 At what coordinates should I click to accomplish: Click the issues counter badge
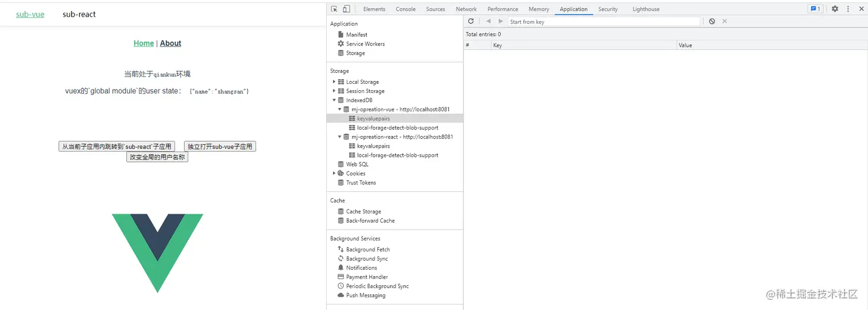pos(815,9)
